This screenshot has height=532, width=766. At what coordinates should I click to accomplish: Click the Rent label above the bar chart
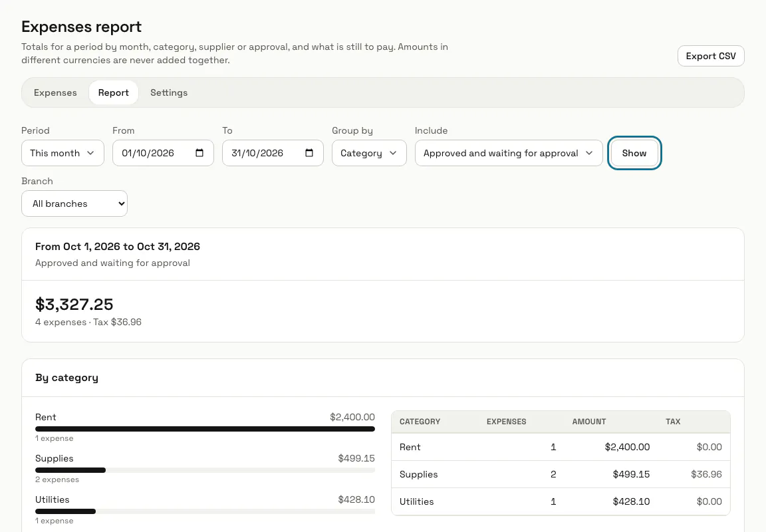[x=45, y=417]
